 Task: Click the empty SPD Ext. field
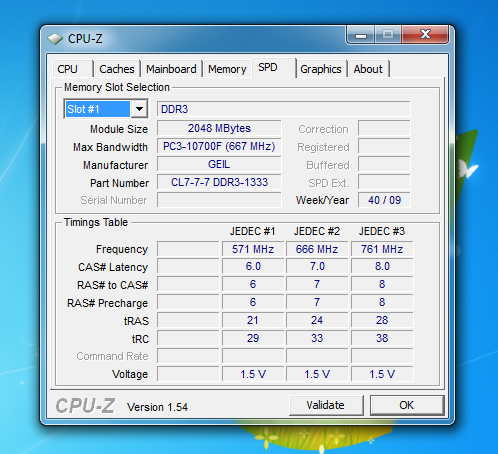tap(384, 182)
